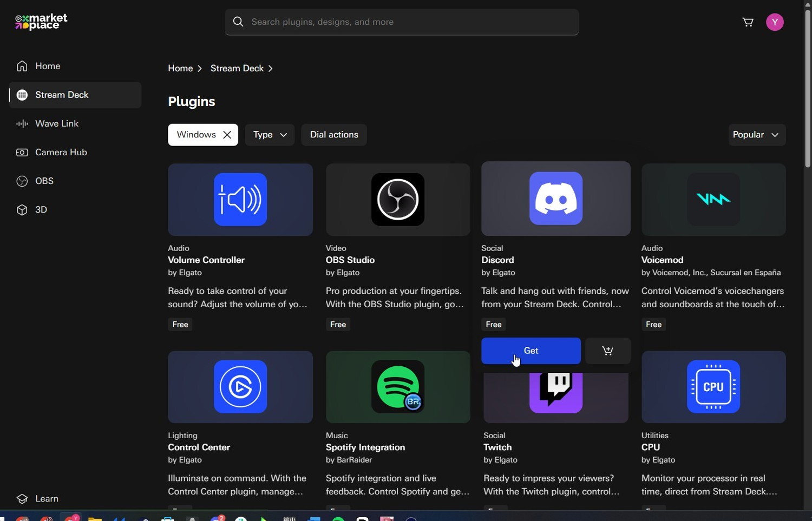Open the shopping cart icon in header

(748, 22)
